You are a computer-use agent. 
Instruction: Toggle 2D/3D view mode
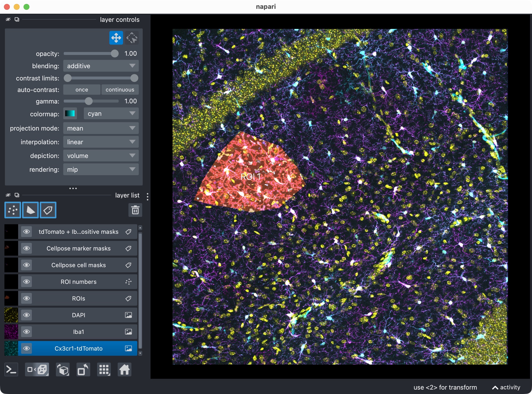click(x=37, y=369)
